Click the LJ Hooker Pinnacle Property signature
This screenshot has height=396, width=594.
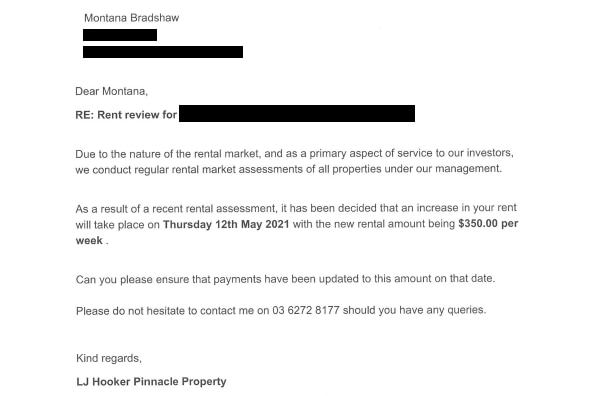tap(151, 381)
